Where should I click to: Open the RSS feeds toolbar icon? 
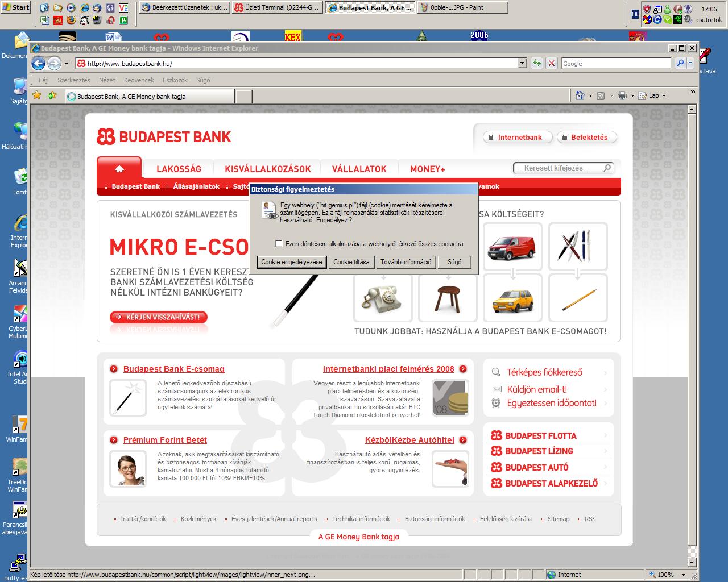600,95
